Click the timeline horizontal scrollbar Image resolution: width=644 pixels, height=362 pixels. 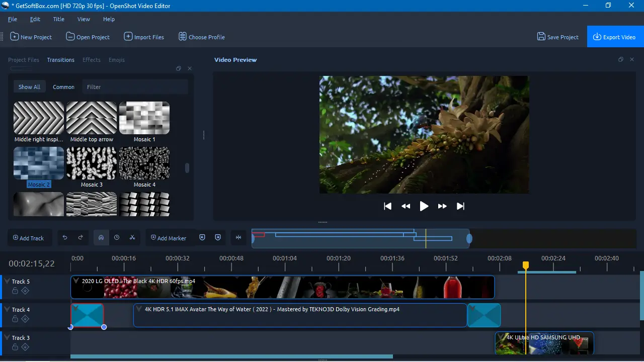[x=231, y=356]
